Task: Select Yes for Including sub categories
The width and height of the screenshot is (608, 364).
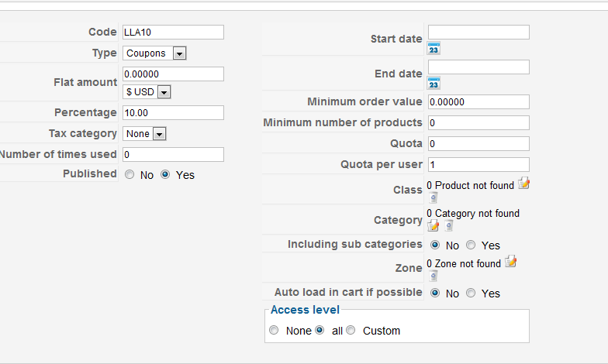Action: (471, 245)
